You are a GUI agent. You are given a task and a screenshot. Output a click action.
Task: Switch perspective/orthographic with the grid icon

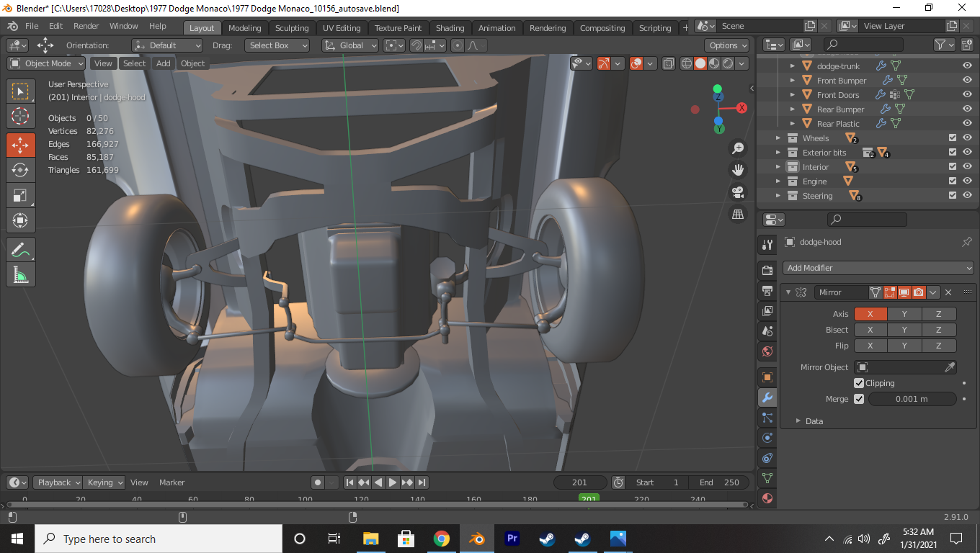click(737, 214)
